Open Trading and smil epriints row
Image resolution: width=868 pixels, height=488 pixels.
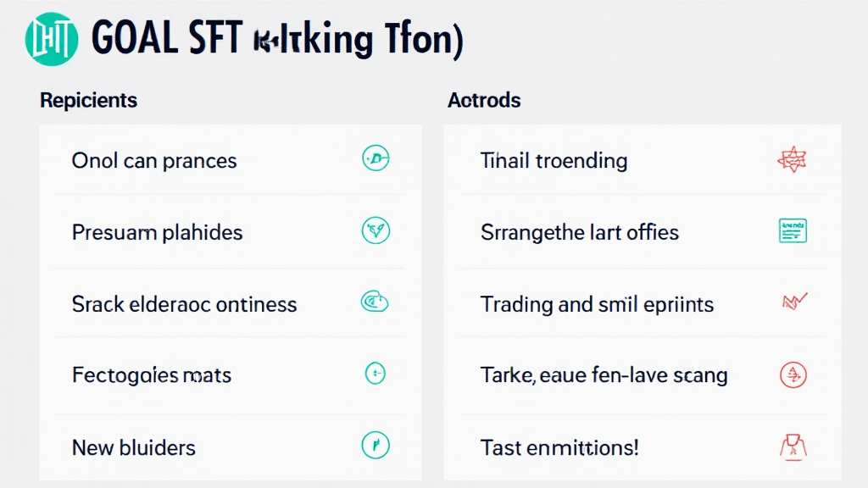point(597,304)
